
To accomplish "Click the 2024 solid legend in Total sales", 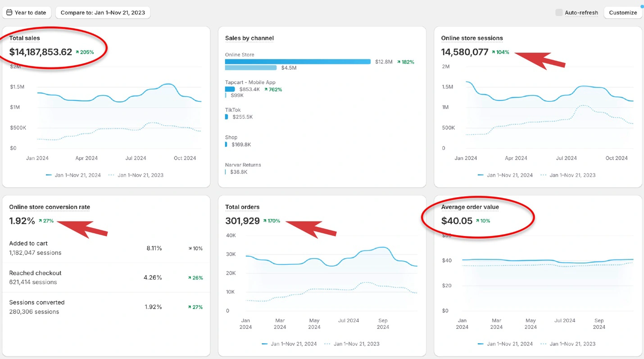I will [x=73, y=175].
